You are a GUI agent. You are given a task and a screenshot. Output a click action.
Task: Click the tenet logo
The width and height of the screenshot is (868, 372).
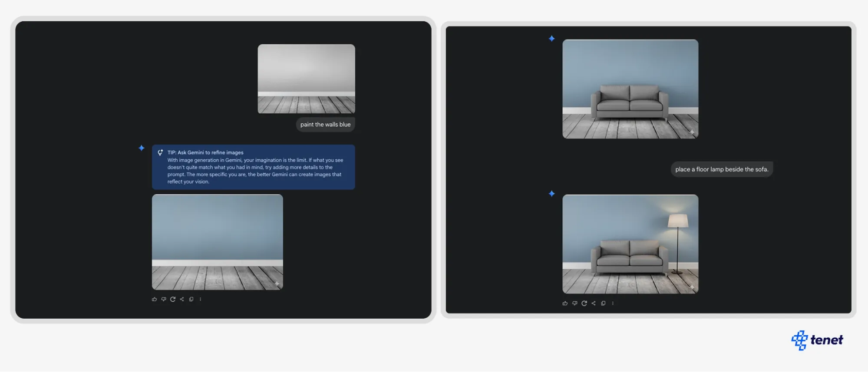tap(817, 340)
